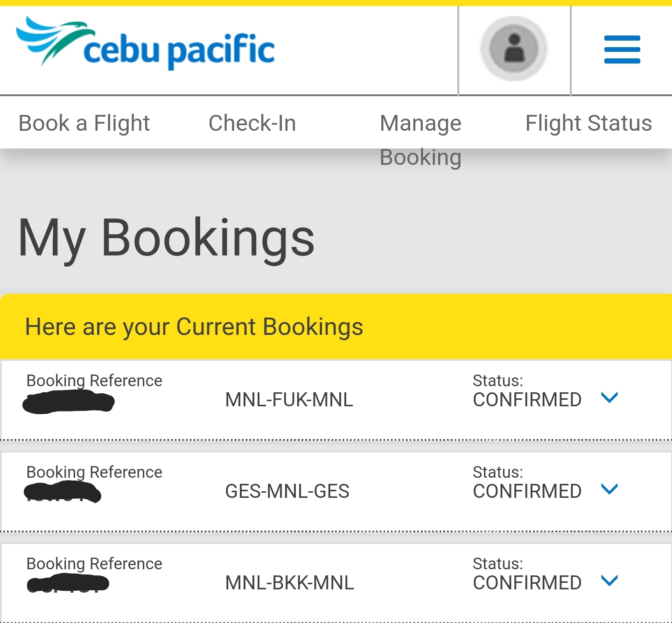672x623 pixels.
Task: Expand the GES-MNL-GES booking details
Action: point(610,489)
